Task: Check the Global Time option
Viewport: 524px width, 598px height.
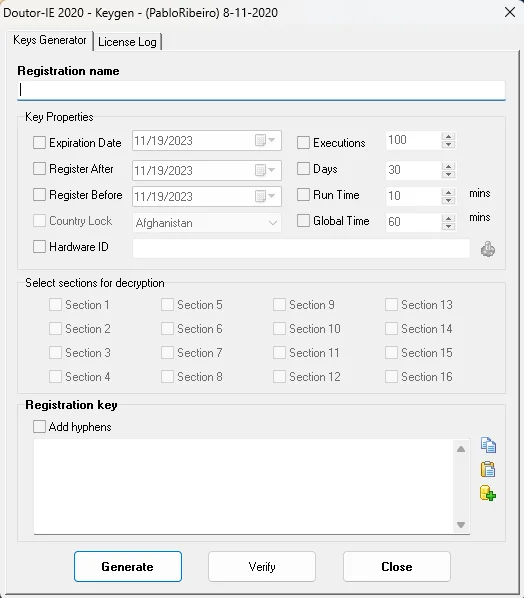Action: [x=303, y=220]
